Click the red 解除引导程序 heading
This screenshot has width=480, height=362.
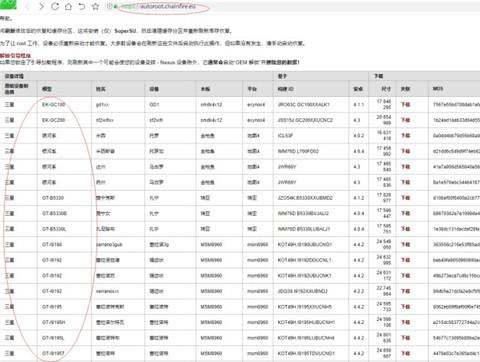click(x=15, y=56)
